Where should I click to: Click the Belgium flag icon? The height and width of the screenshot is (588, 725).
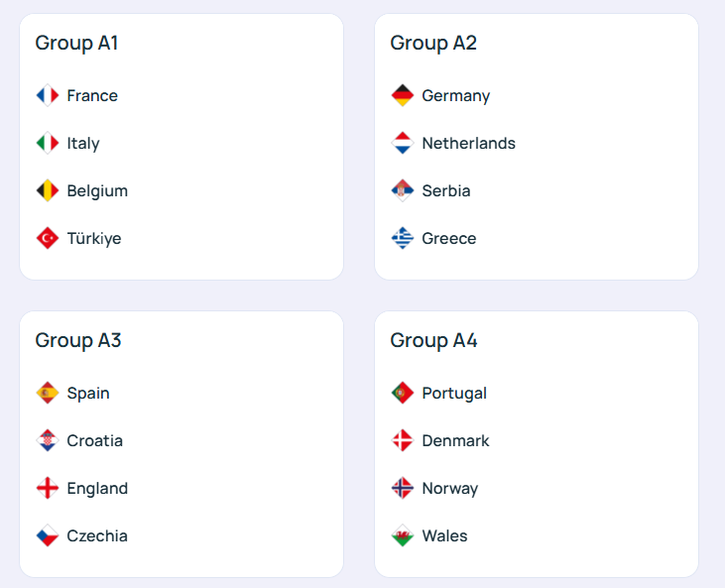click(x=48, y=190)
